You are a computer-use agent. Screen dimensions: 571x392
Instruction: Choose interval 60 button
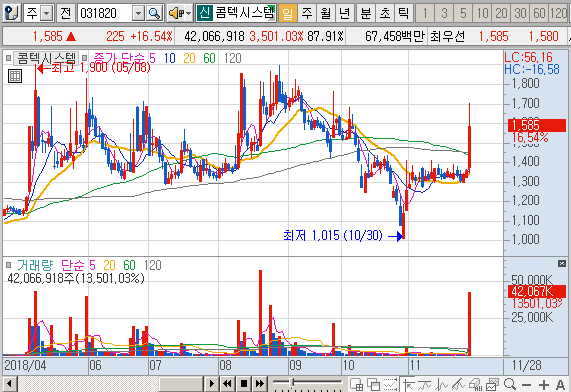click(x=539, y=14)
